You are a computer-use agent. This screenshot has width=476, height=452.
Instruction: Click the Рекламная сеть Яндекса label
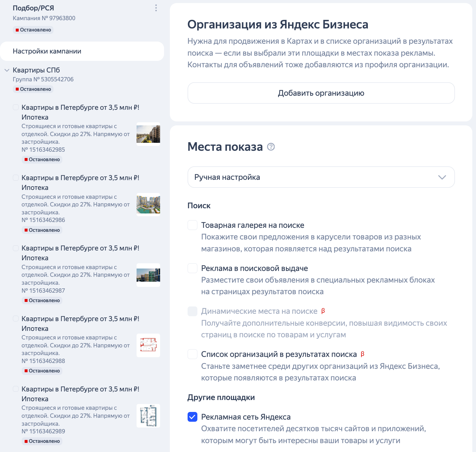[x=246, y=417]
